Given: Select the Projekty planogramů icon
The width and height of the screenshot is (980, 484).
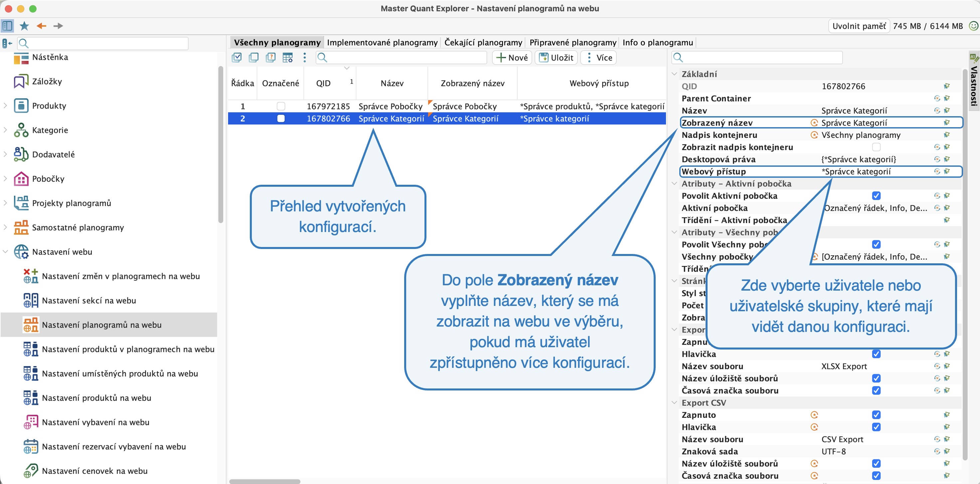Looking at the screenshot, I should (21, 203).
